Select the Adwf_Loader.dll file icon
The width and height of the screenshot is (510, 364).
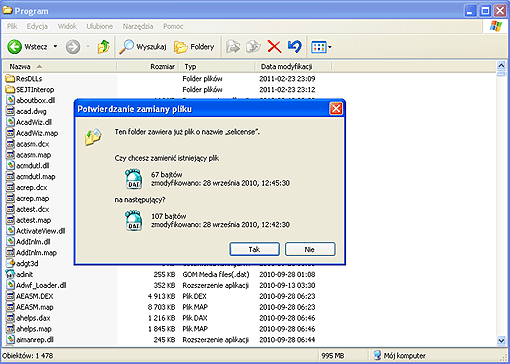click(11, 285)
